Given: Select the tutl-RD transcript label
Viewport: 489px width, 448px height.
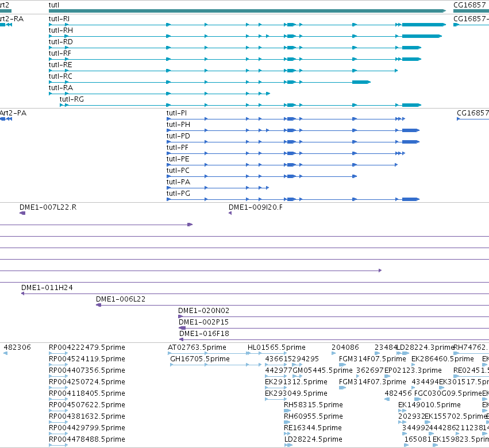Looking at the screenshot, I should [60, 42].
